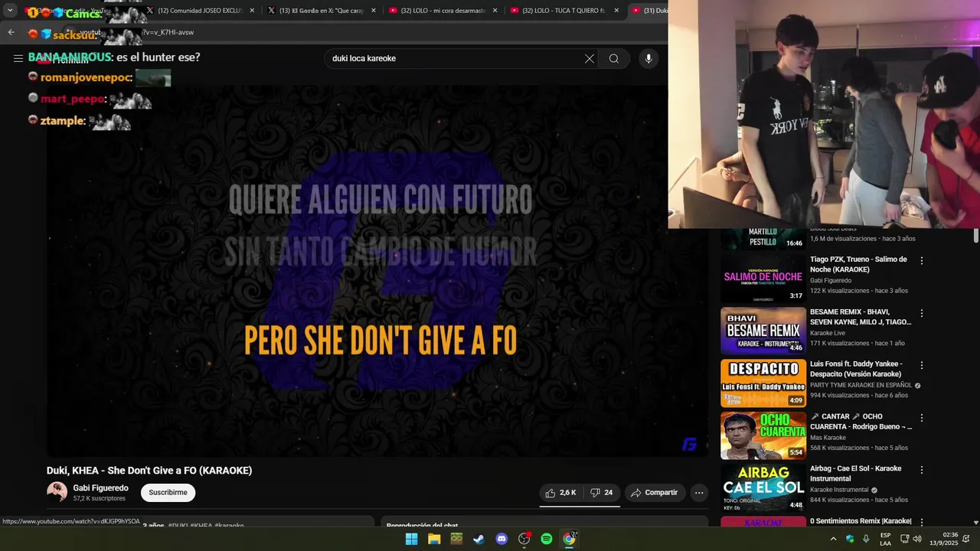Open options menu for Despacito karaoke video
Viewport: 980px width, 551px height.
click(x=922, y=366)
